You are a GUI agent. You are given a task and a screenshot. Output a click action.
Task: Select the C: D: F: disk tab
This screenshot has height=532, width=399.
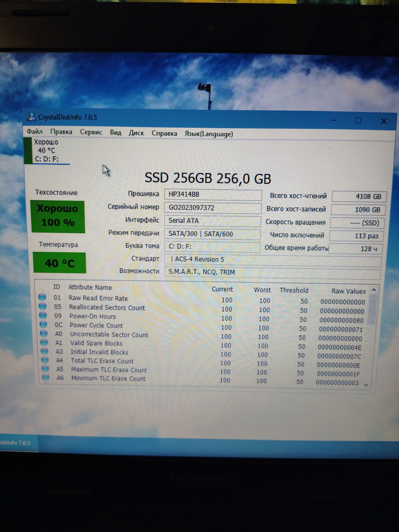[47, 151]
